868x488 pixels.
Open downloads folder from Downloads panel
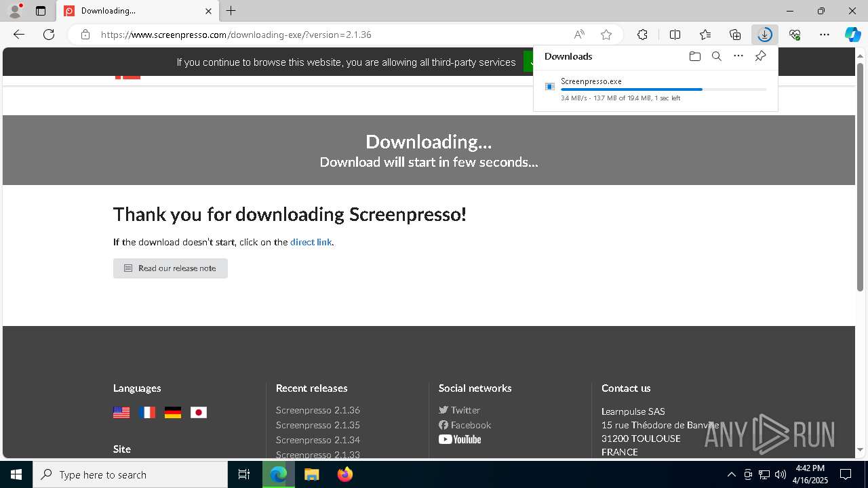pyautogui.click(x=694, y=56)
